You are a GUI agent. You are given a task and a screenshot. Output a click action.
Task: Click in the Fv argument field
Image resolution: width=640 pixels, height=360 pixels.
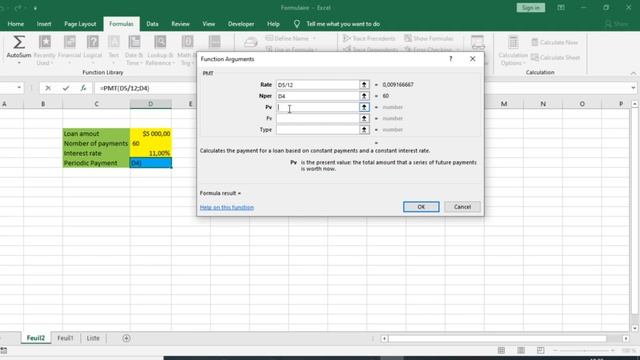317,118
